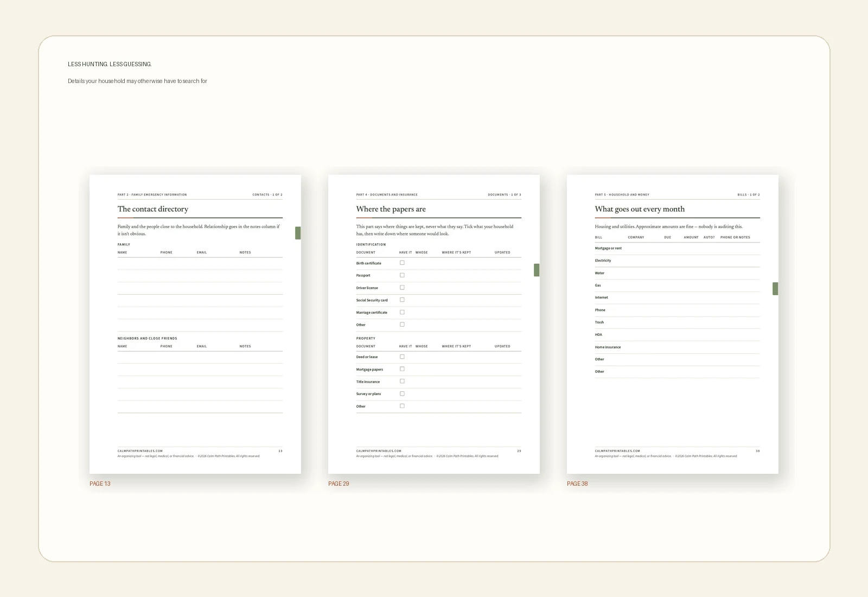Viewport: 868px width, 597px height.
Task: Check the Passport box
Action: point(402,275)
